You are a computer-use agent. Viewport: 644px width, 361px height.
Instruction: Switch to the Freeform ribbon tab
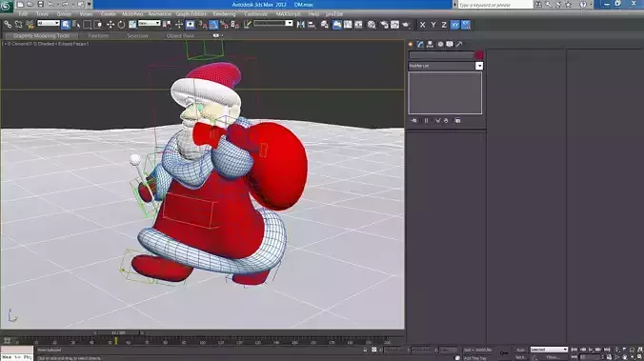pos(98,36)
